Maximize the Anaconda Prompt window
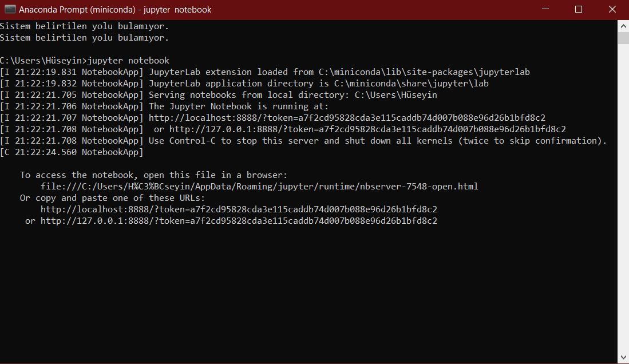The width and height of the screenshot is (629, 364). coord(579,9)
